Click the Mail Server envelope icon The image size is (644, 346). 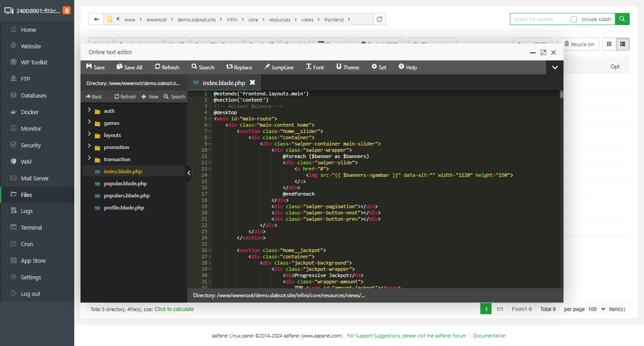(x=13, y=178)
